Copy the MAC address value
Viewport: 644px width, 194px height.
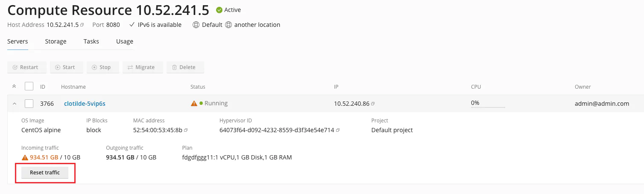point(186,130)
